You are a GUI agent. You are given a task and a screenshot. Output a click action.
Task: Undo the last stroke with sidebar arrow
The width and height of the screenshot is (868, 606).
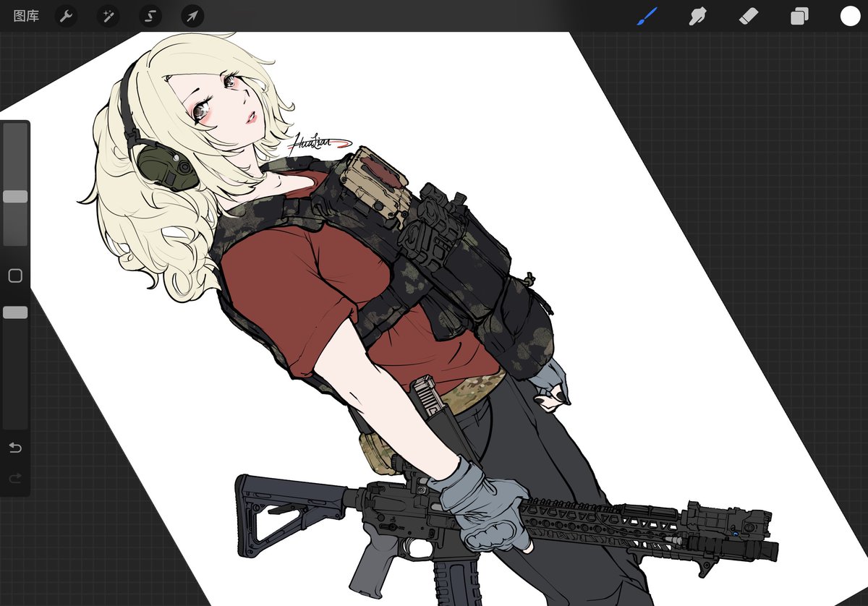[15, 448]
